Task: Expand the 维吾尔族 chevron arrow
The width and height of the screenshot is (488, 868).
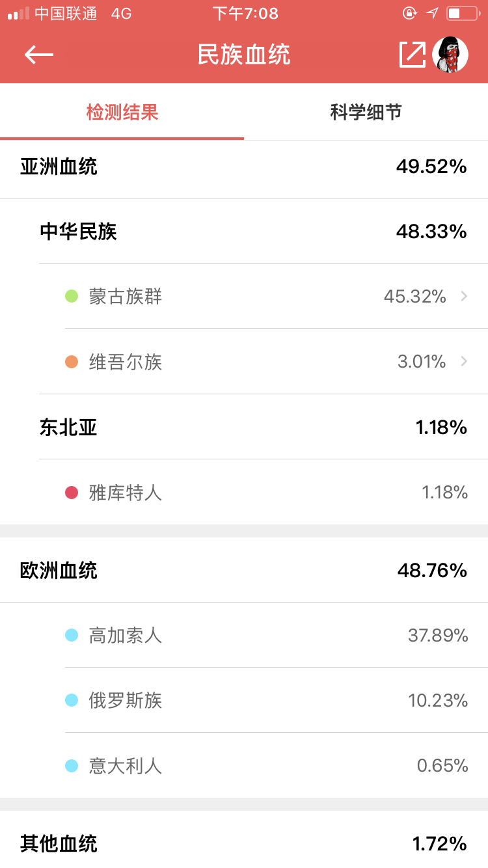Action: [x=464, y=361]
